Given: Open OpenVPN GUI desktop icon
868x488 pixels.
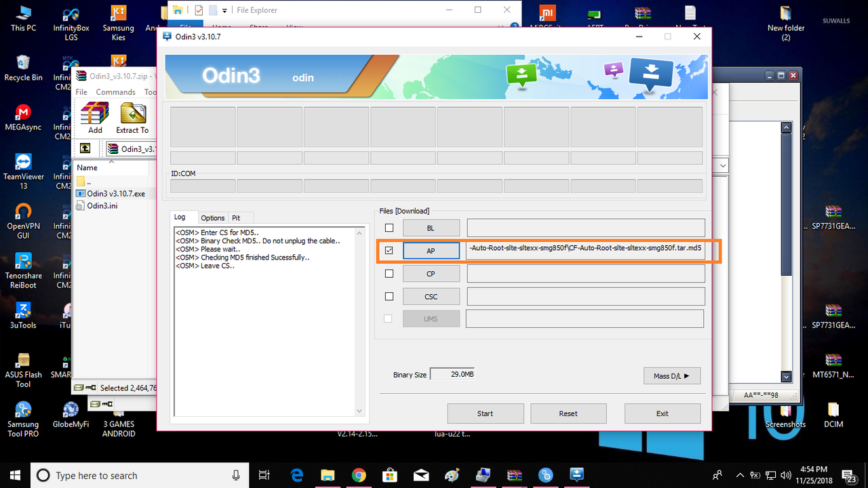Looking at the screenshot, I should [23, 221].
